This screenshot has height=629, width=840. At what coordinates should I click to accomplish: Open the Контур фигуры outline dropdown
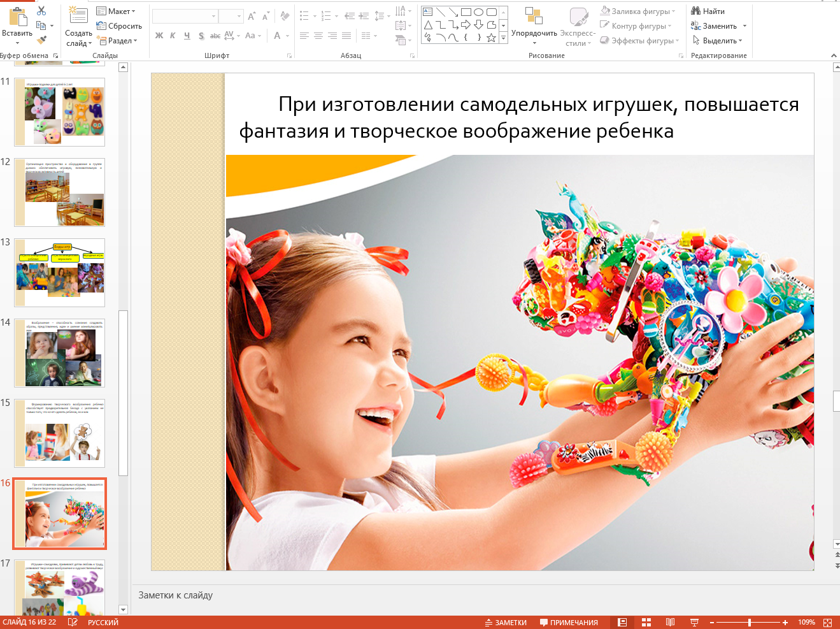pos(636,25)
